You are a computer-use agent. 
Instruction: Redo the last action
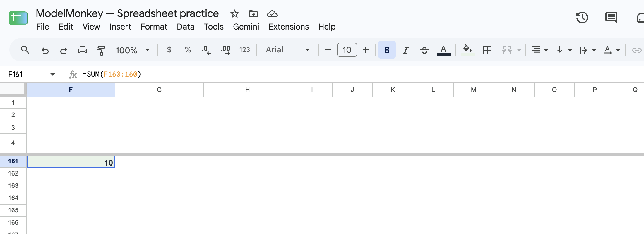pyautogui.click(x=64, y=50)
